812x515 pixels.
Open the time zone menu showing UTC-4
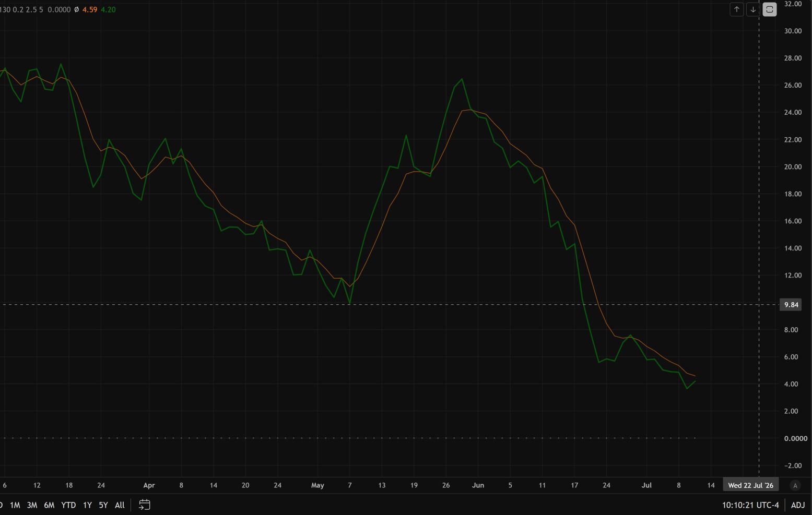coord(750,505)
